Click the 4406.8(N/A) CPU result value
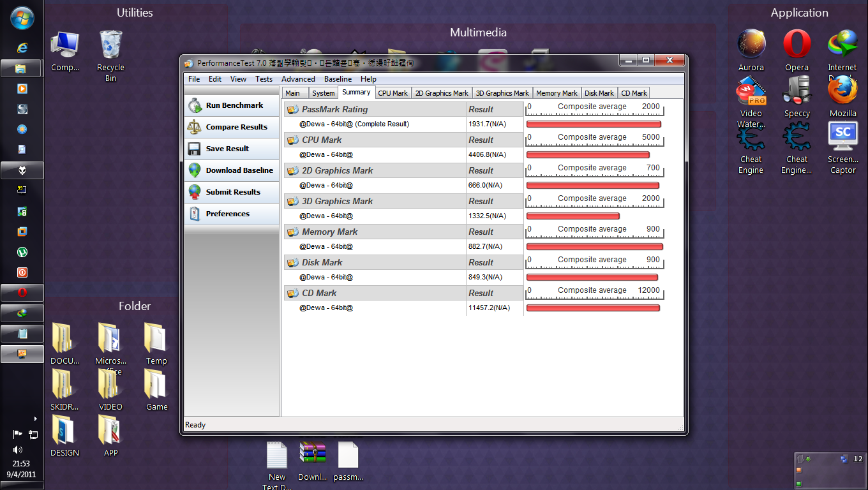This screenshot has height=490, width=868. 487,154
